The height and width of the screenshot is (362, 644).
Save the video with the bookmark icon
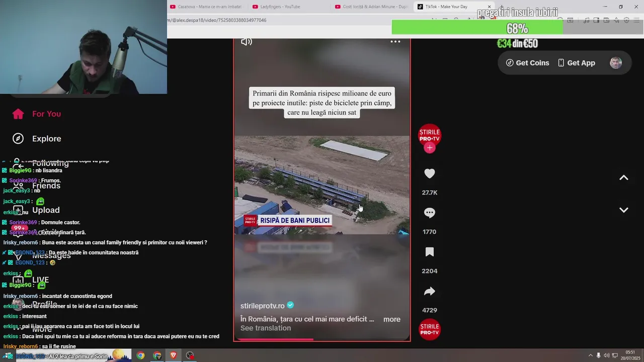point(430,252)
